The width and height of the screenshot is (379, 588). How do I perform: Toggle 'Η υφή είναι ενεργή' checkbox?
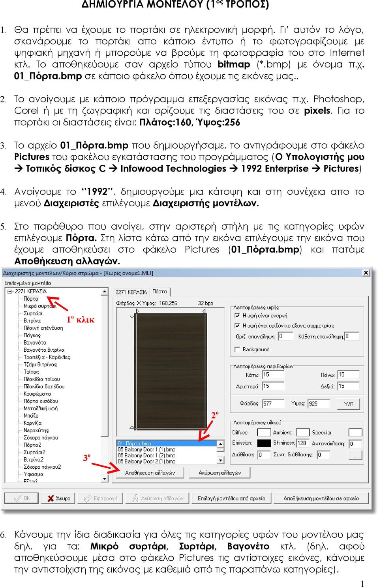click(237, 316)
